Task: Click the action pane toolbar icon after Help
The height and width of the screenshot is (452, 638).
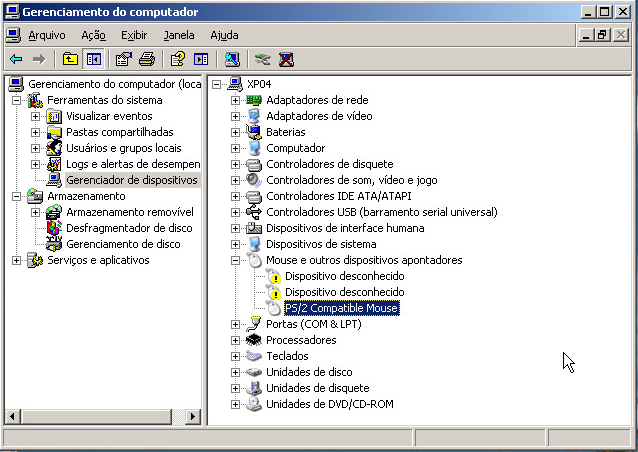Action: pos(201,59)
